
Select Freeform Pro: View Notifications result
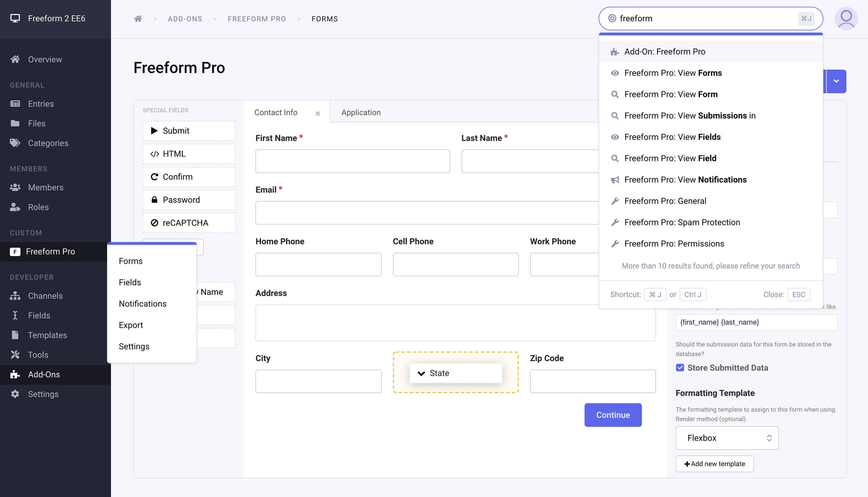tap(711, 180)
